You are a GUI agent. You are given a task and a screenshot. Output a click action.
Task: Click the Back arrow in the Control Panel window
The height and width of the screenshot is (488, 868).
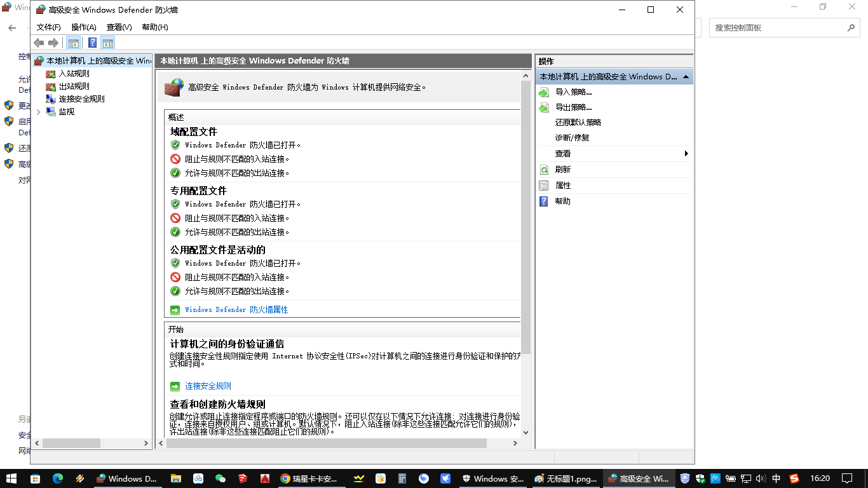coord(11,28)
